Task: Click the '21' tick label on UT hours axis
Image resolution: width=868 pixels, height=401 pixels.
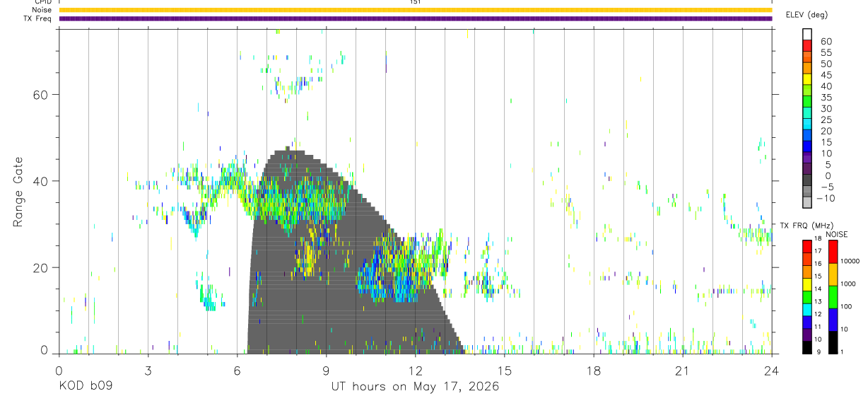Action: coord(682,371)
